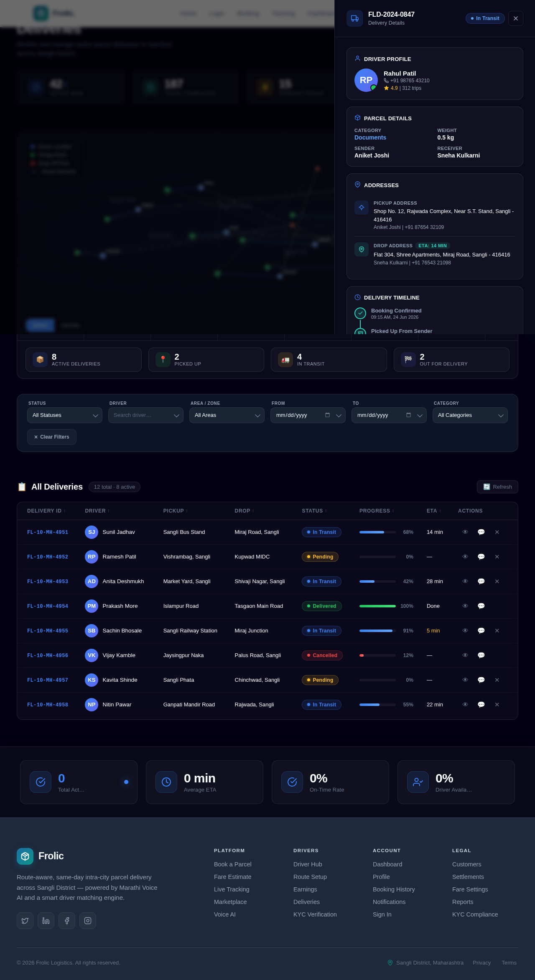This screenshot has width=535, height=980.
Task: View details of FL-10-MH-4954
Action: (465, 606)
